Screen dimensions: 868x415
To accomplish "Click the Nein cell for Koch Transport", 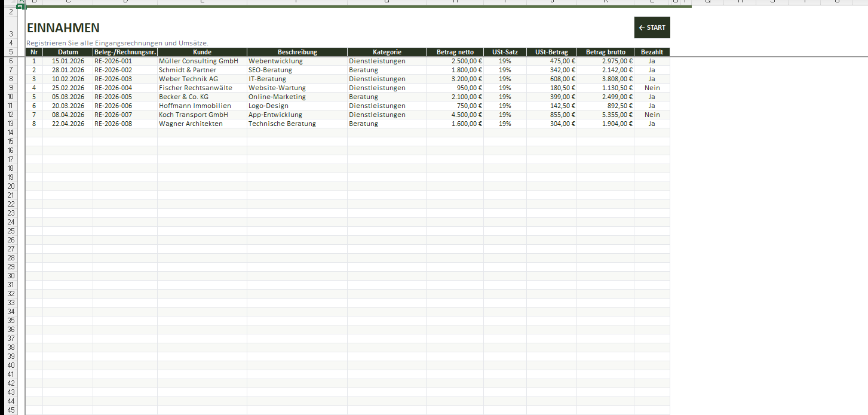I will 652,115.
